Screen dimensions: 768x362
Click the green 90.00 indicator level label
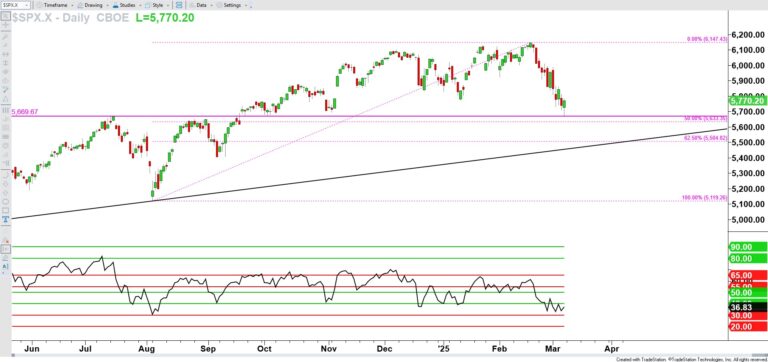pyautogui.click(x=747, y=247)
